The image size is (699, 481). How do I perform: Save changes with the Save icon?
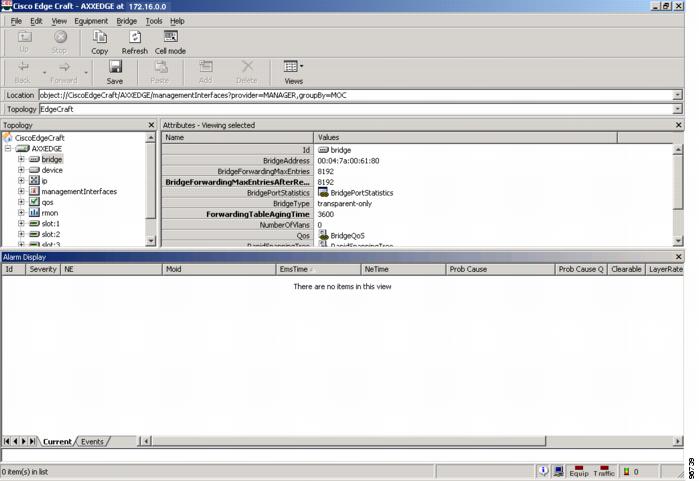[115, 67]
